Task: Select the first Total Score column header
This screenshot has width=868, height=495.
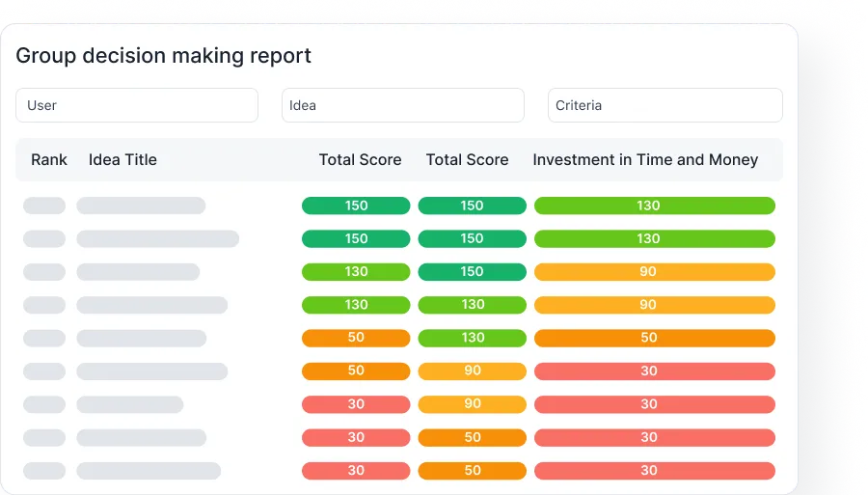Action: pos(360,160)
